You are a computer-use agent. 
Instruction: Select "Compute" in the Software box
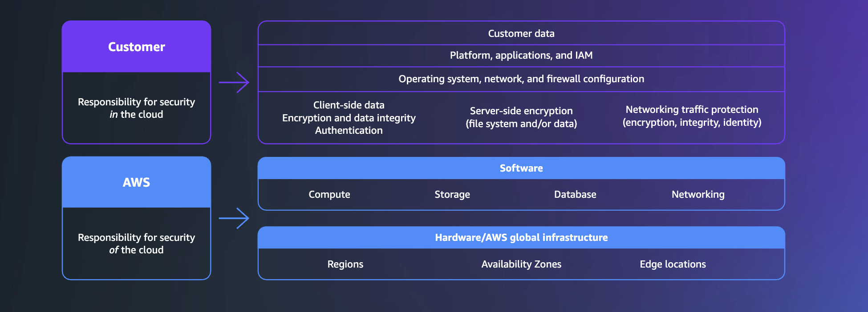[329, 195]
